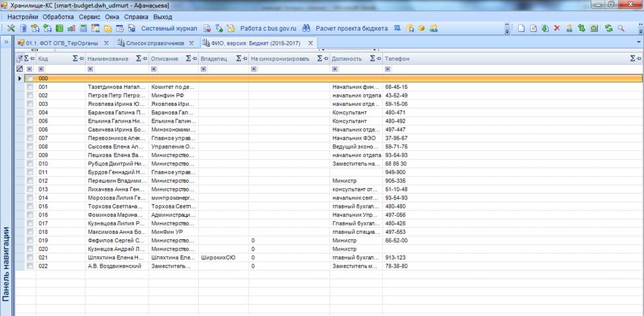Open the sum dropdown of Наименование column

(x=140, y=59)
